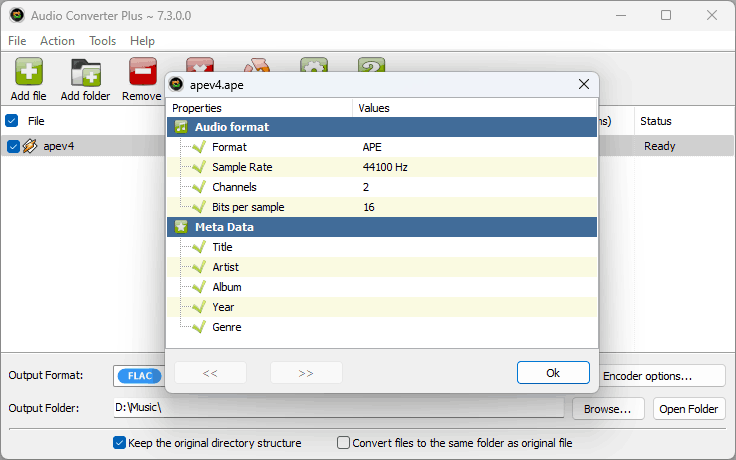Open Encoder options

point(662,376)
